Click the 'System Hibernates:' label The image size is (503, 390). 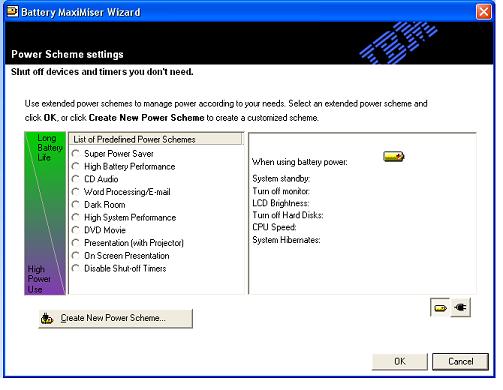pos(286,240)
